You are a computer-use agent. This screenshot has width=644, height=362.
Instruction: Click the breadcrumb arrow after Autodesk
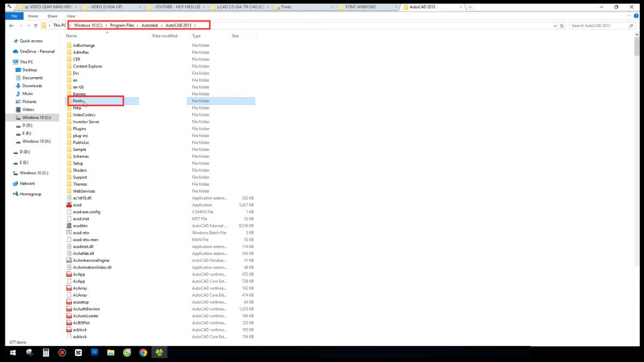coord(162,25)
